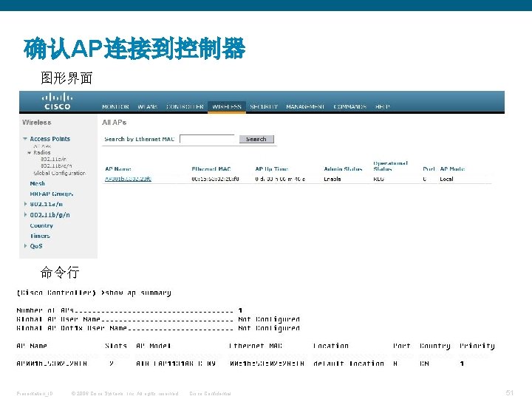Expand the QoS section arrow
The image size is (532, 399).
coord(25,246)
